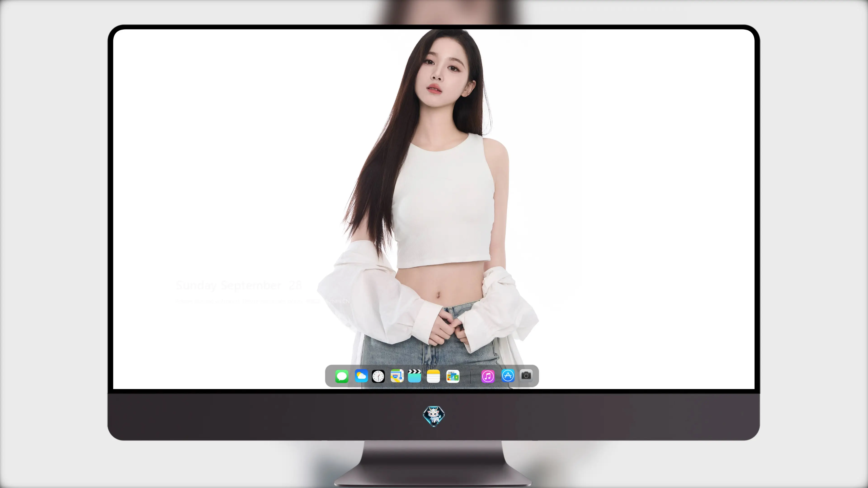Launch the Weather app from the dock
This screenshot has width=868, height=488.
click(361, 376)
